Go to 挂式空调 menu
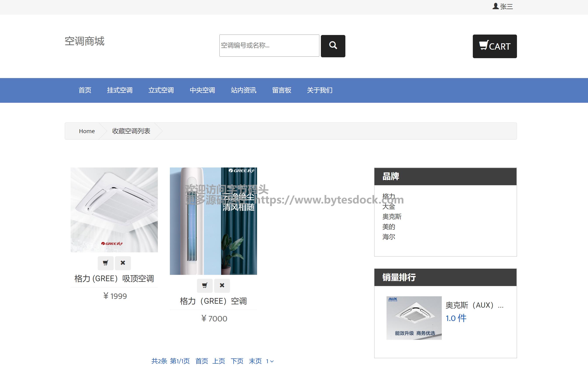This screenshot has height=389, width=588. tap(120, 90)
